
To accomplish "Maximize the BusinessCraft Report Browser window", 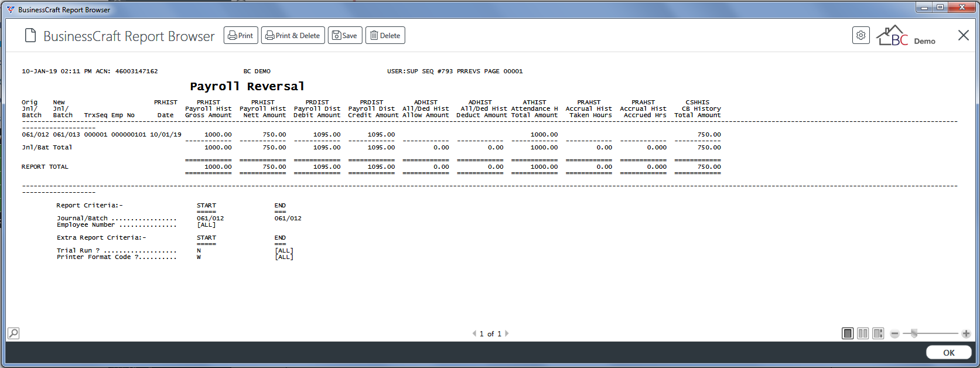I will [x=940, y=7].
